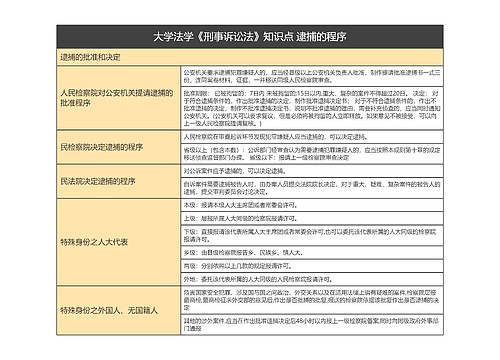This screenshot has height=360, width=500.
Task: Select the cell 对公诉案件应予逮捕的,可以决定逮捕
Action: pos(312,171)
